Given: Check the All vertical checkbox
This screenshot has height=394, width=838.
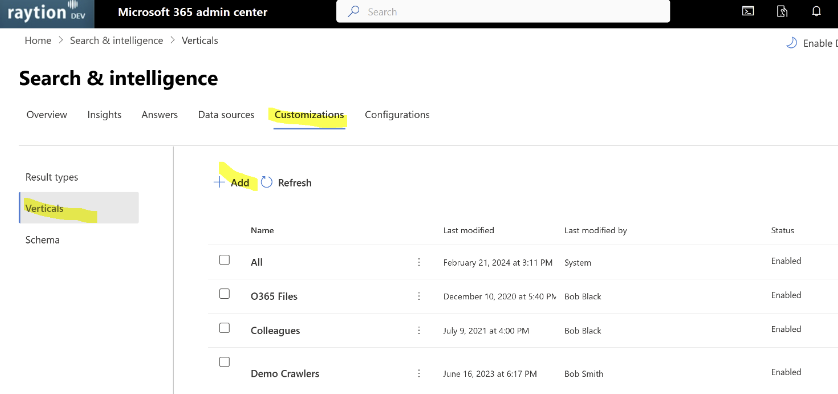Looking at the screenshot, I should click(x=224, y=260).
